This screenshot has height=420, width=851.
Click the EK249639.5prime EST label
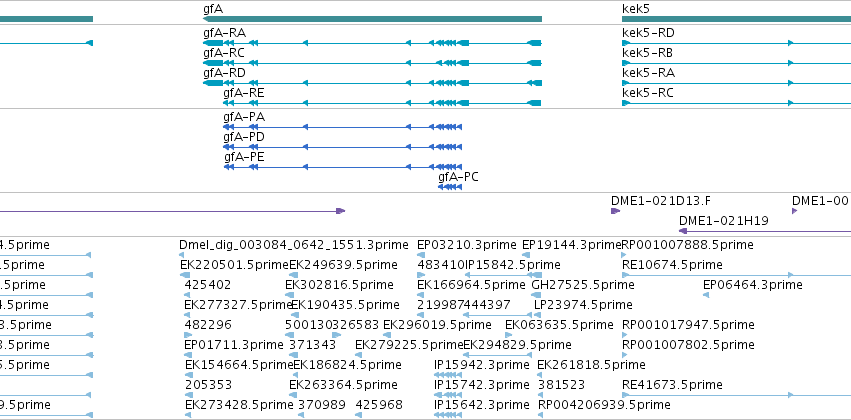coord(343,265)
